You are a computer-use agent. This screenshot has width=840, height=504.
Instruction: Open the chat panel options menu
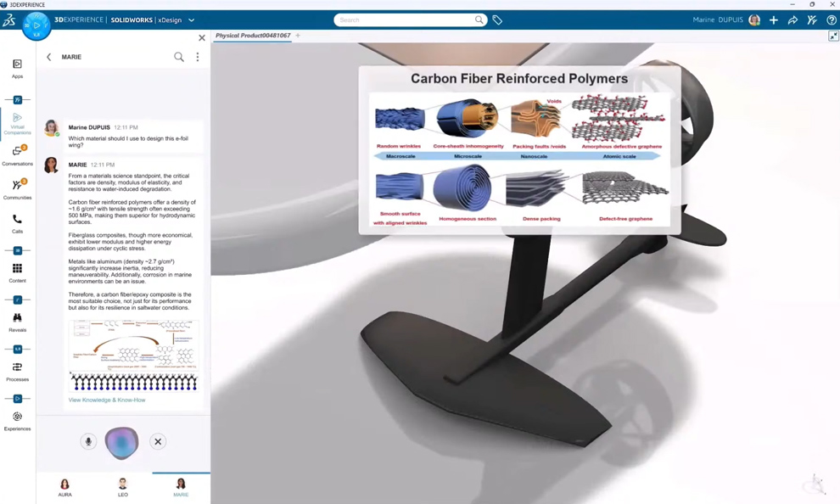tap(198, 57)
